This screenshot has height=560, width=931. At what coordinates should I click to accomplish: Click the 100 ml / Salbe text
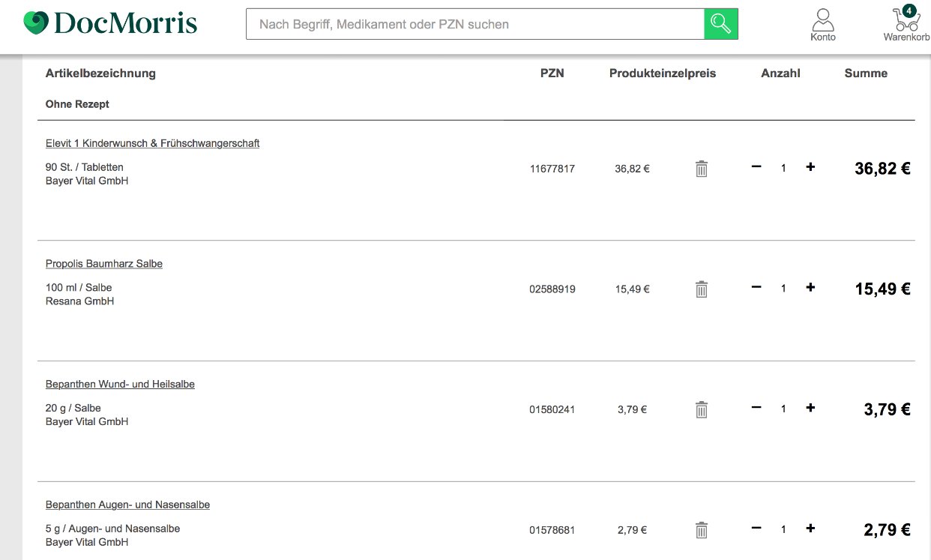[79, 288]
